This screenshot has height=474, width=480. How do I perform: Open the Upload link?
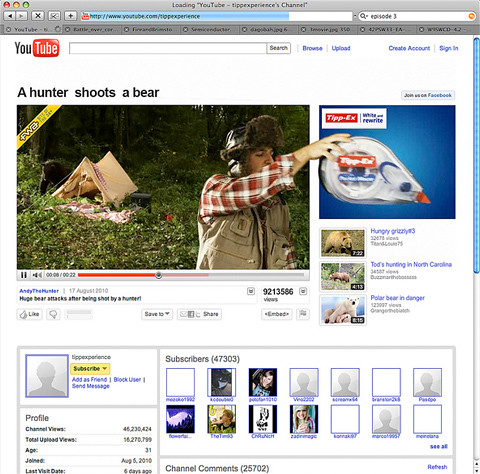[341, 48]
